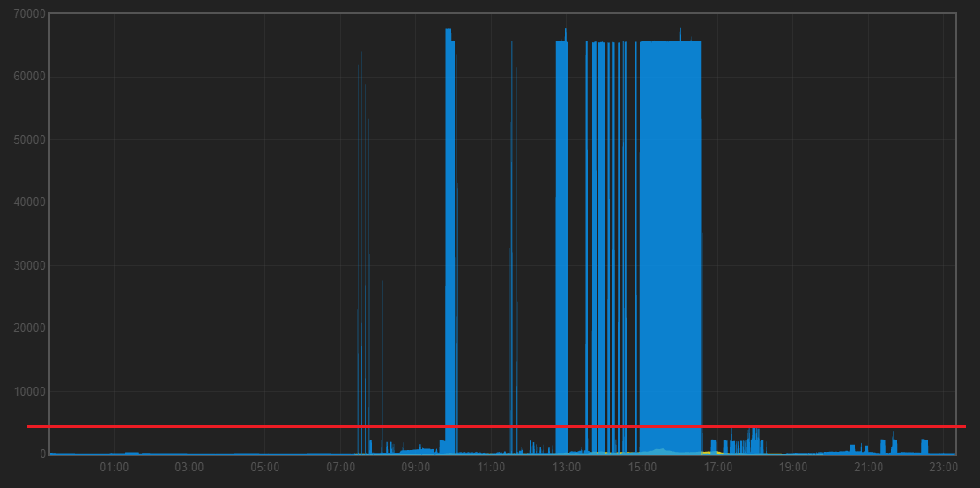Select the 70000 y-axis label
The height and width of the screenshot is (488, 980).
pyautogui.click(x=29, y=14)
